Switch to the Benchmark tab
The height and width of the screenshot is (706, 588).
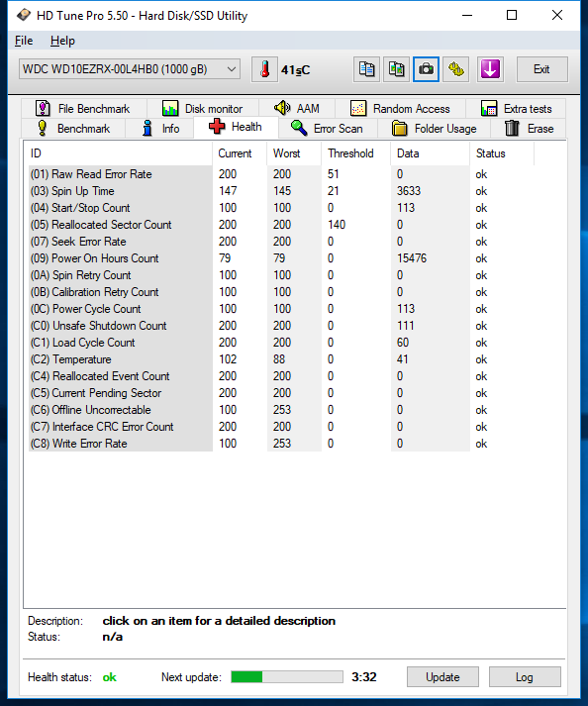73,129
